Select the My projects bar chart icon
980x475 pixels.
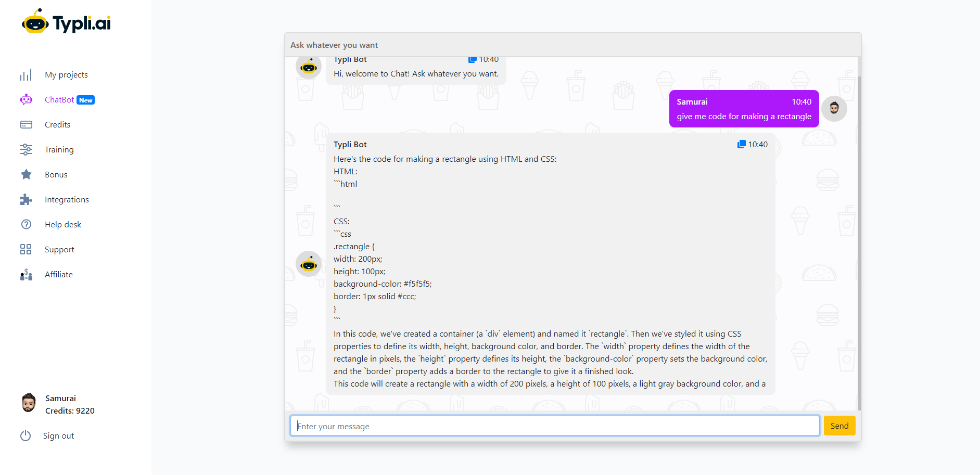click(26, 74)
